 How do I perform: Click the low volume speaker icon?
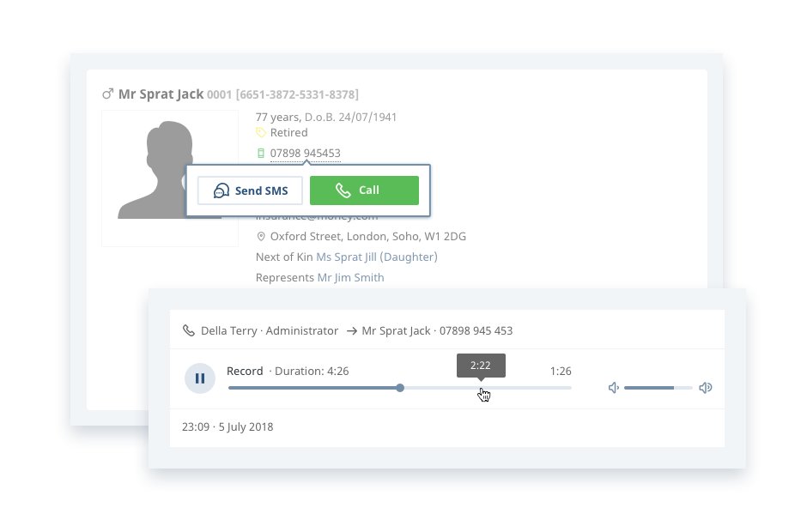(614, 388)
